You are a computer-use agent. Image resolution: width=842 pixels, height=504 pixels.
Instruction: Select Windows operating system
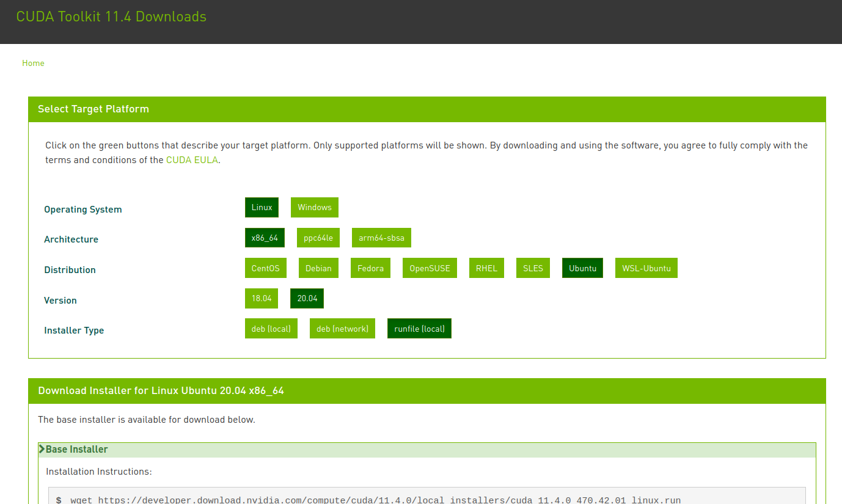pos(315,207)
